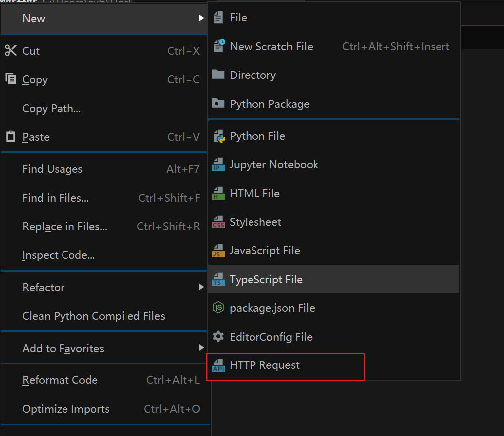Click the HTTP Request API icon
Image resolution: width=504 pixels, height=436 pixels.
tap(219, 365)
